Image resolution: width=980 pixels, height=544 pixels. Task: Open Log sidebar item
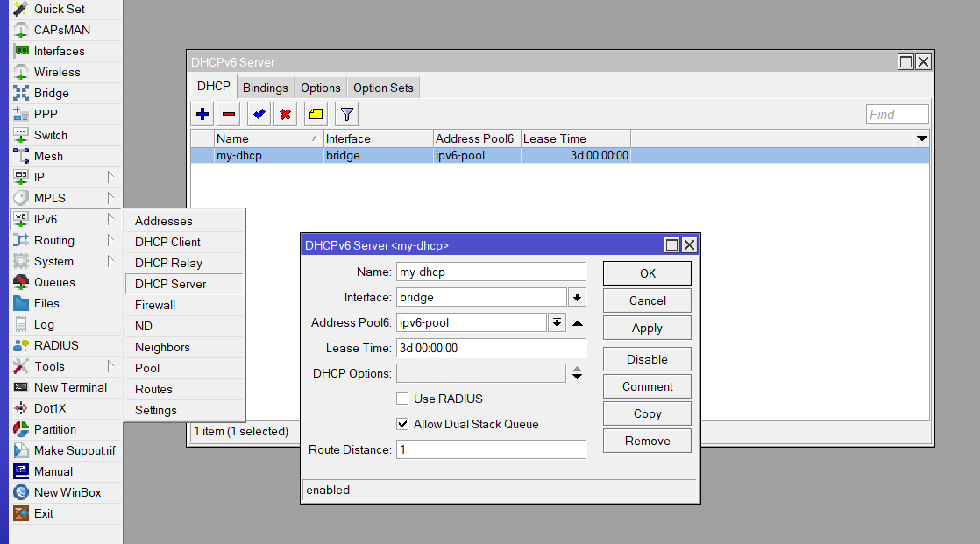pyautogui.click(x=66, y=324)
